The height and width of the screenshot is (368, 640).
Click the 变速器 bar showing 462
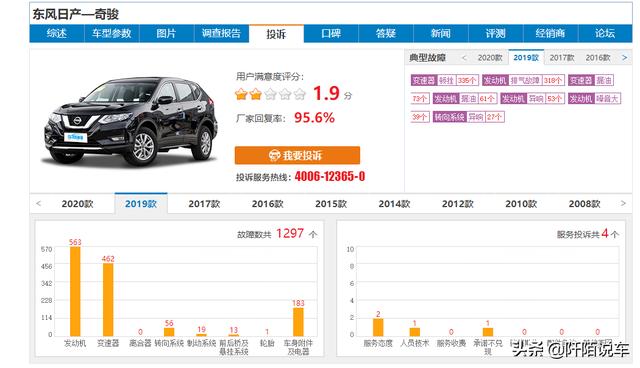108,300
